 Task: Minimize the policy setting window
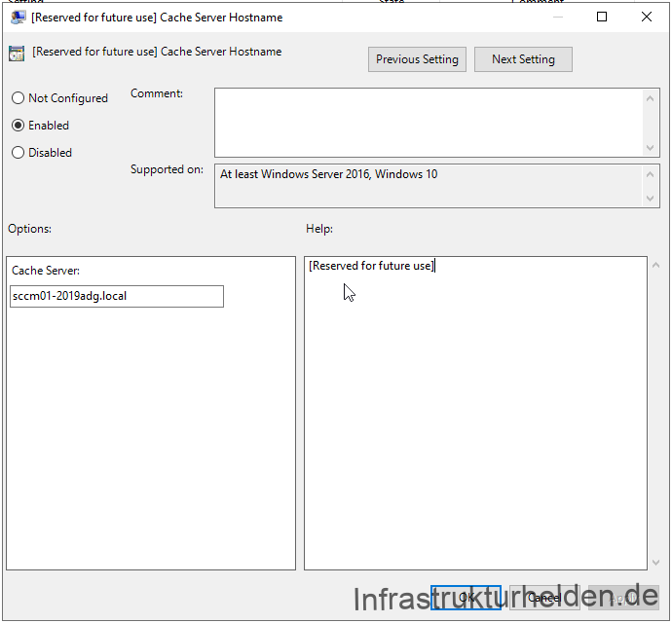[558, 17]
